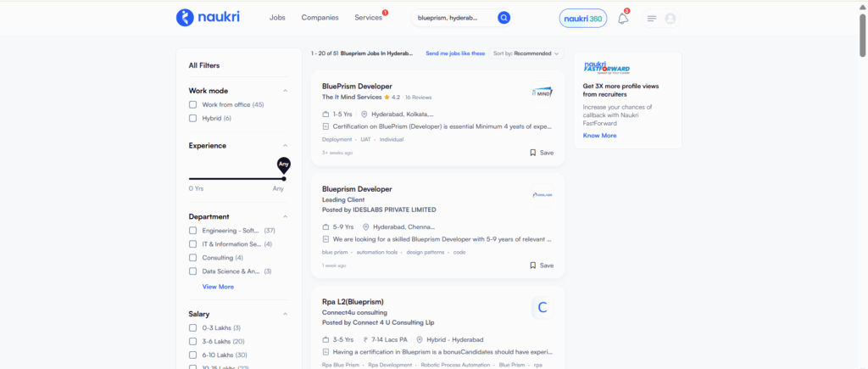The height and width of the screenshot is (369, 868).
Task: Click the location pin on the Hyderabad, Chenna row
Action: tap(366, 227)
